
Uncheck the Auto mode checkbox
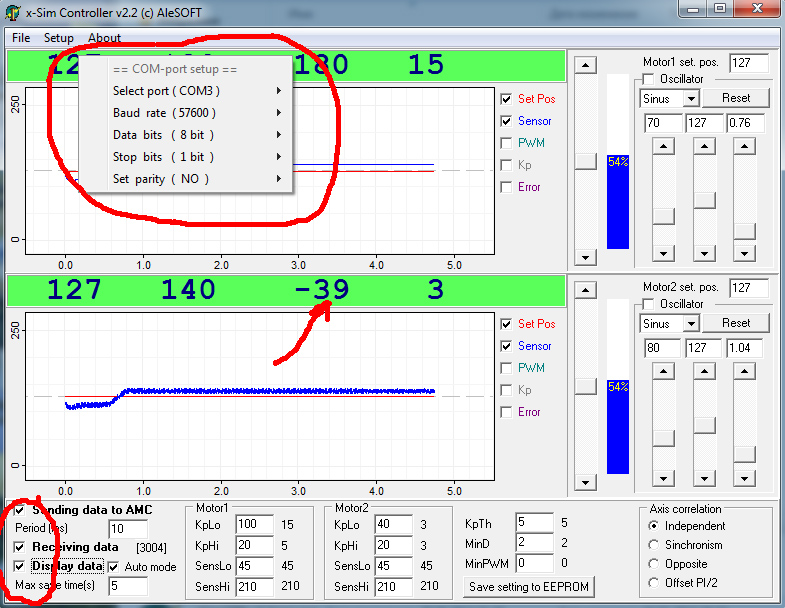(x=113, y=567)
